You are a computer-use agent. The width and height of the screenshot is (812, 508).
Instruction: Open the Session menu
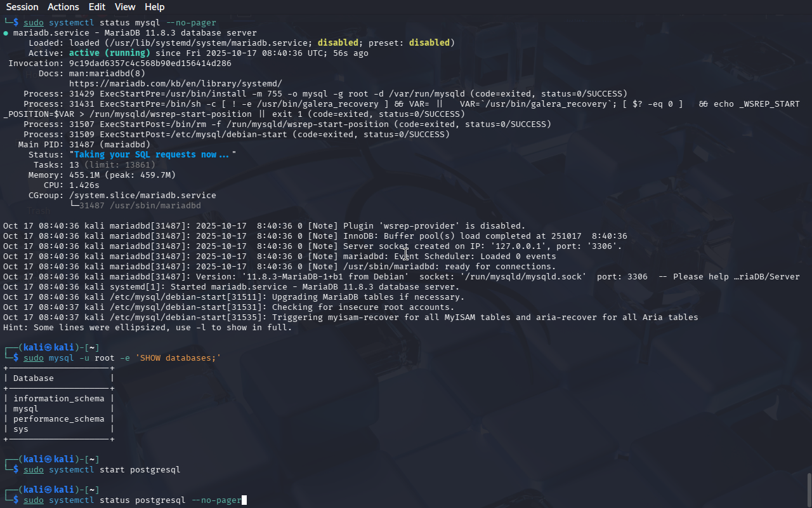tap(22, 7)
